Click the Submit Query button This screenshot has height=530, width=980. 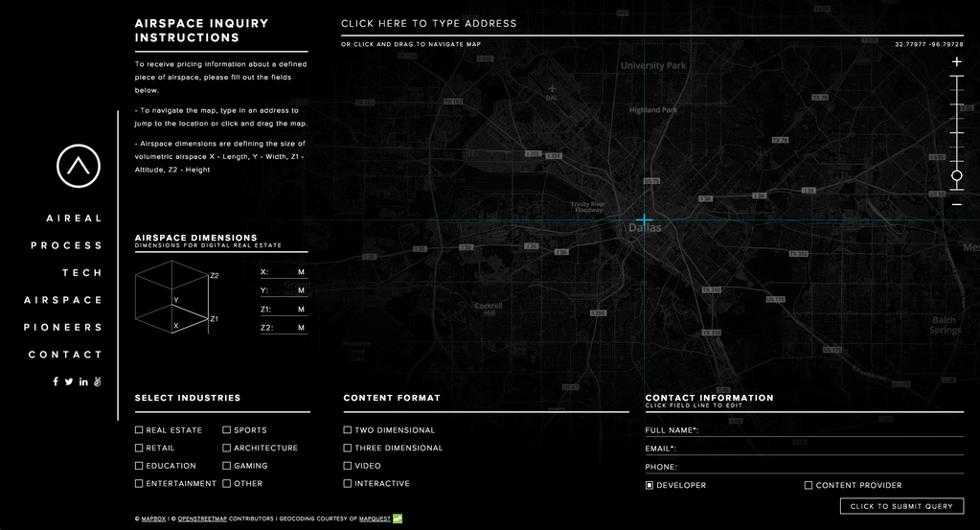coord(901,506)
